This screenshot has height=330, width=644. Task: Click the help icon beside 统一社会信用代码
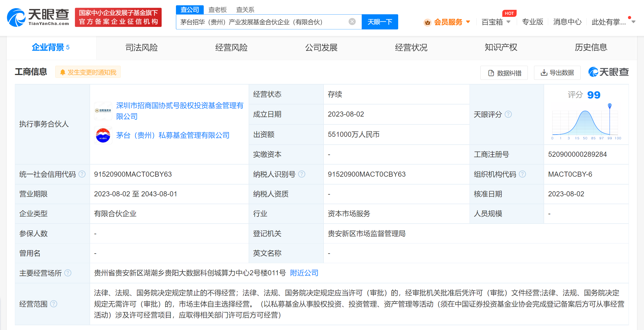82,174
